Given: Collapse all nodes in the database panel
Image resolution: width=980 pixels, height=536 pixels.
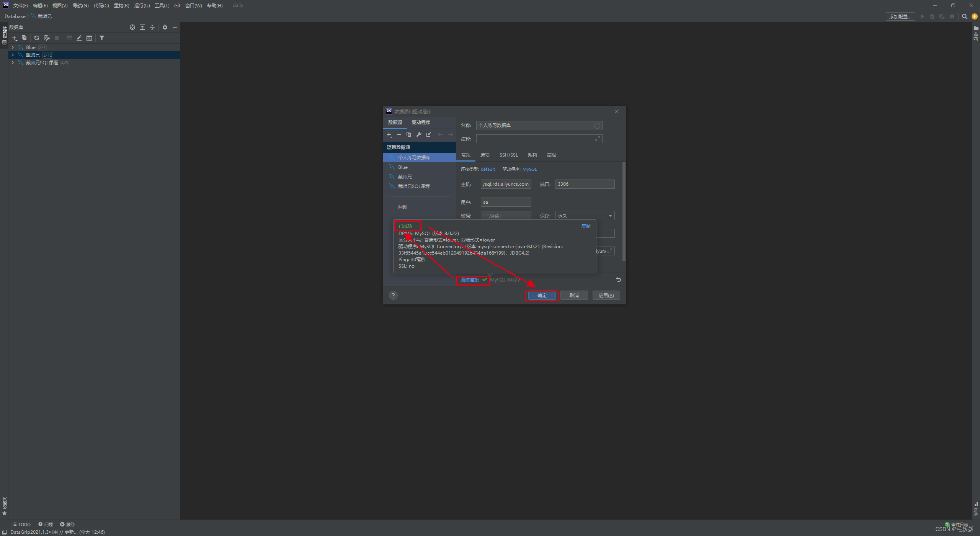Looking at the screenshot, I should [x=152, y=27].
